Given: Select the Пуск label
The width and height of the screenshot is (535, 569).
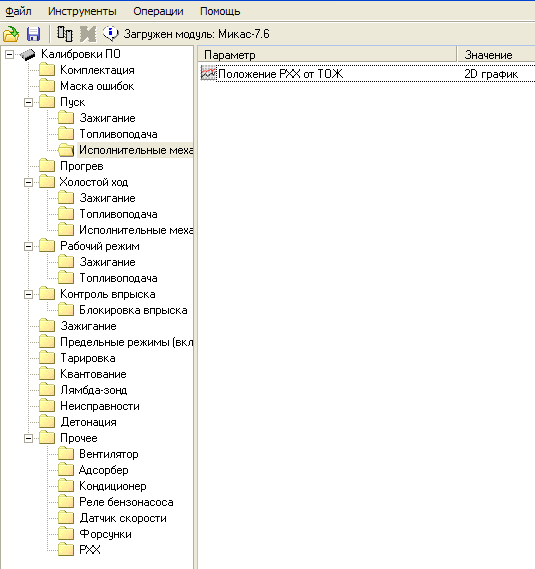Looking at the screenshot, I should tap(73, 102).
